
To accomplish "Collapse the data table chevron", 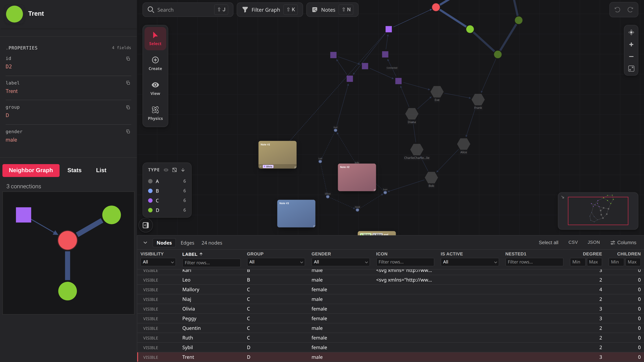I will click(145, 243).
